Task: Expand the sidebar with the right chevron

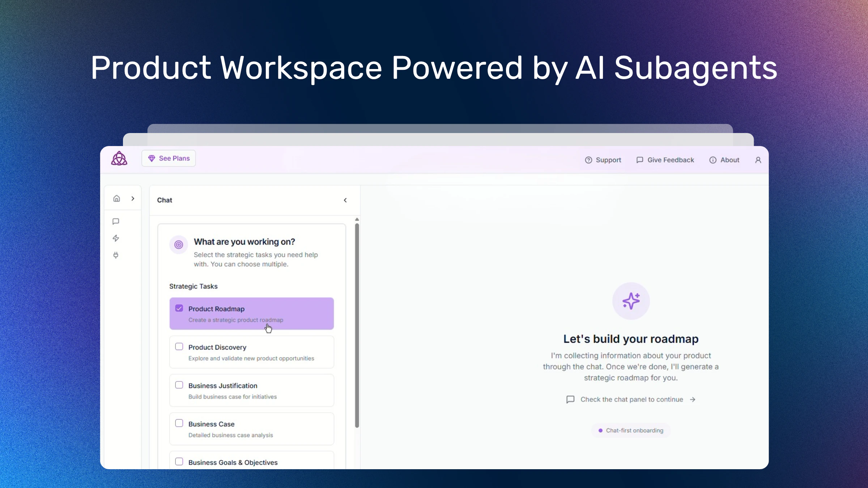Action: (133, 198)
